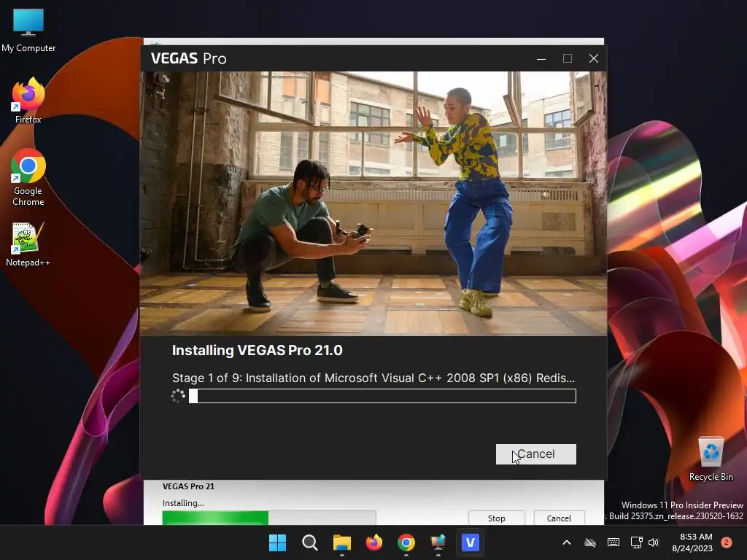The height and width of the screenshot is (560, 747).
Task: Switch to Chrome in the taskbar
Action: 406,542
